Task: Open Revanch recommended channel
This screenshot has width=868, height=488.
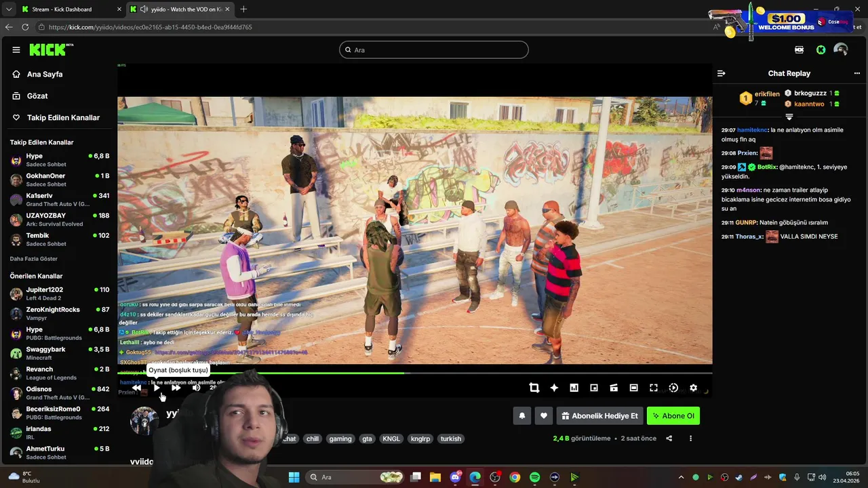Action: tap(60, 373)
